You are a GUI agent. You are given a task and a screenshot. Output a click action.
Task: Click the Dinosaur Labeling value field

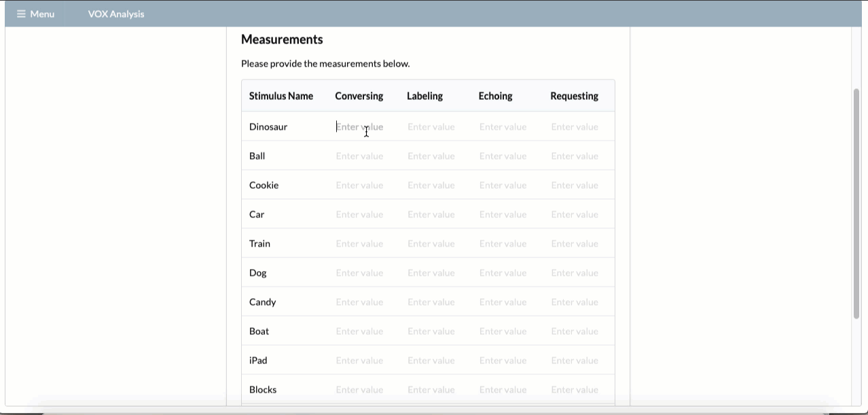(x=435, y=126)
